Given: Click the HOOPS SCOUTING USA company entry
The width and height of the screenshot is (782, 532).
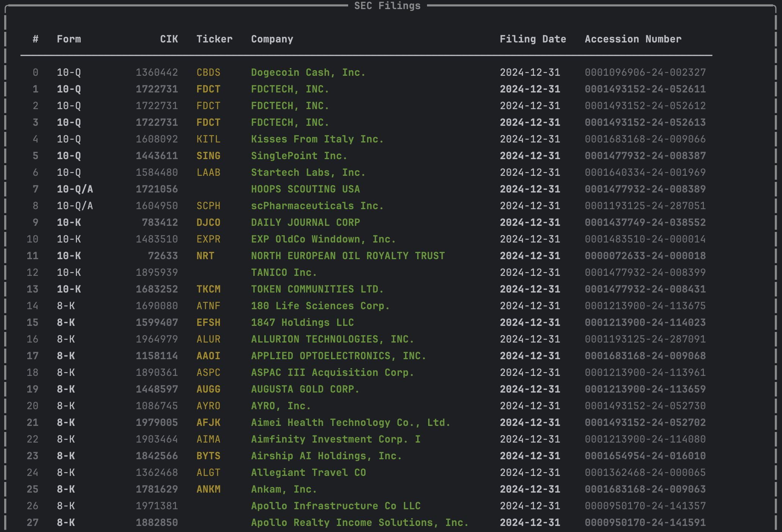Looking at the screenshot, I should click(x=305, y=189).
